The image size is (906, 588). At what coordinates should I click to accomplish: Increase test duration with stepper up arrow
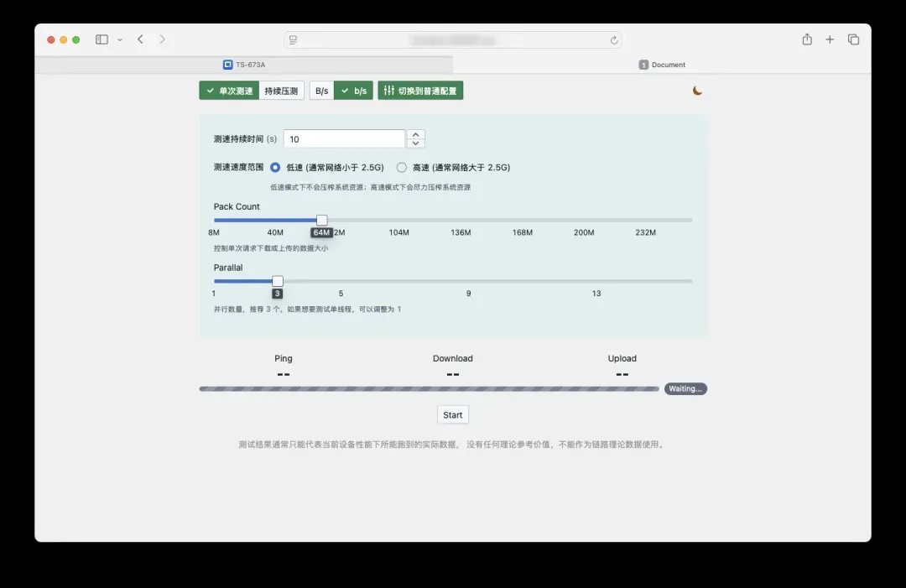click(416, 134)
